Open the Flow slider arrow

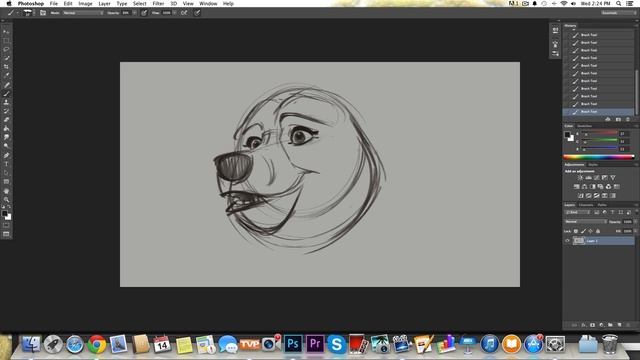pyautogui.click(x=175, y=13)
